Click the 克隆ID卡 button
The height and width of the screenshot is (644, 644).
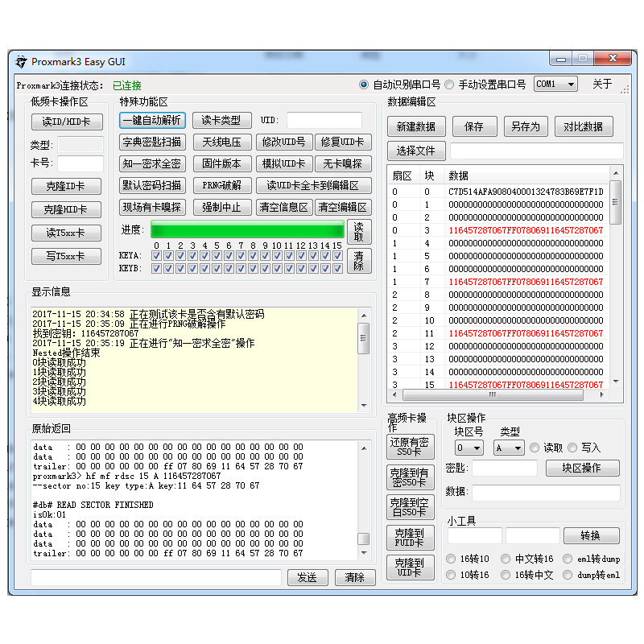pyautogui.click(x=66, y=186)
